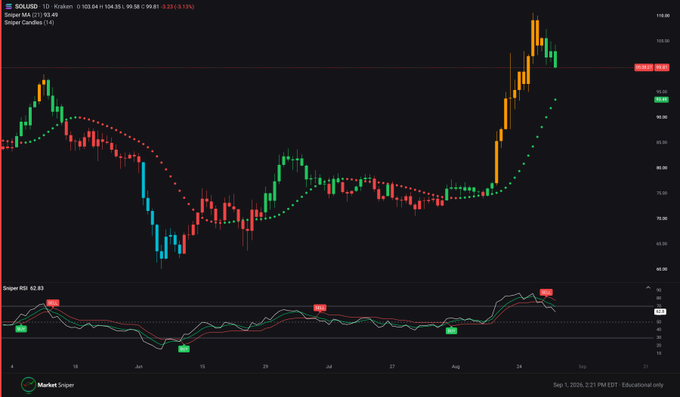The width and height of the screenshot is (680, 397).
Task: Click the leftmost SELL marker in the RSI pane
Action: pyautogui.click(x=52, y=302)
